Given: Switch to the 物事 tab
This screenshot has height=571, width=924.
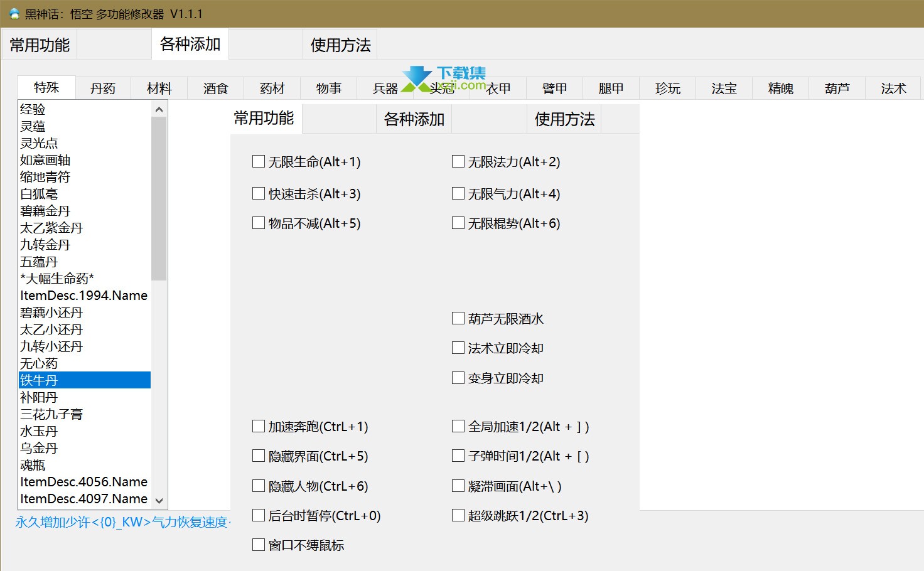Looking at the screenshot, I should click(x=329, y=88).
